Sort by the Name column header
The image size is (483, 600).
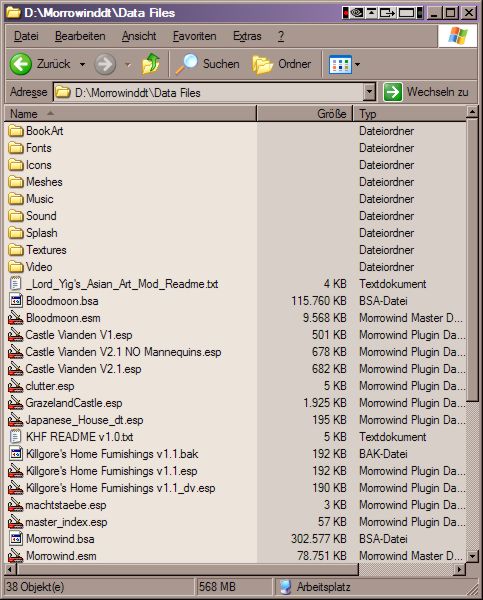[x=130, y=114]
